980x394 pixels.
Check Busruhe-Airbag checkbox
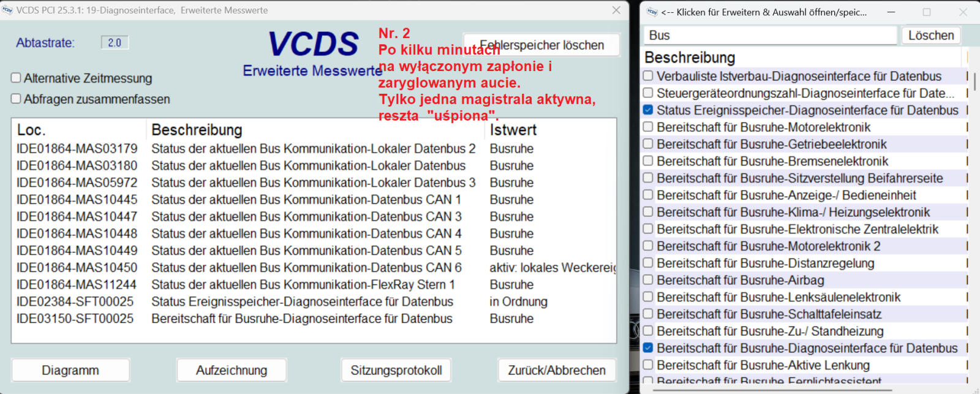[648, 280]
